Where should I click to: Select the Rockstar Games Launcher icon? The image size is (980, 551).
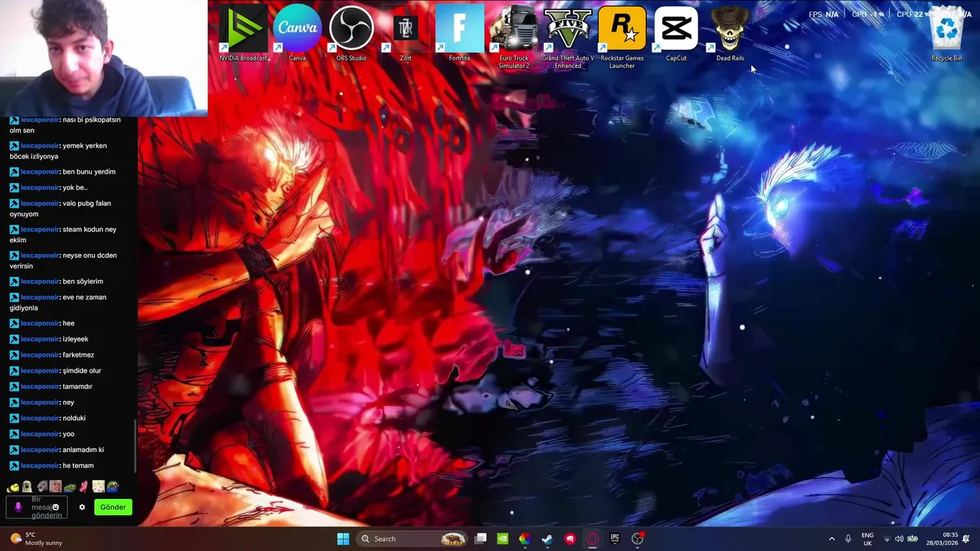(x=622, y=37)
